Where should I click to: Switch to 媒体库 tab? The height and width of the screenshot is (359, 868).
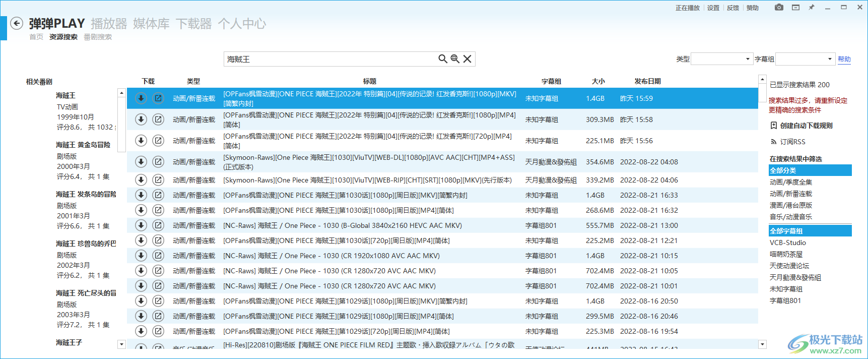point(151,24)
